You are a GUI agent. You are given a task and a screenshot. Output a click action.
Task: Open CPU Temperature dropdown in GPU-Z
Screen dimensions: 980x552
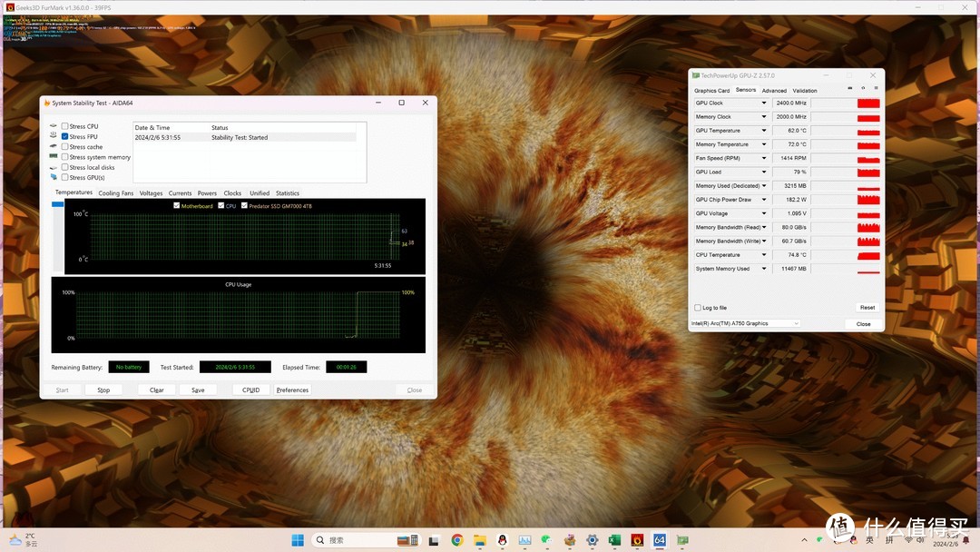tap(764, 255)
